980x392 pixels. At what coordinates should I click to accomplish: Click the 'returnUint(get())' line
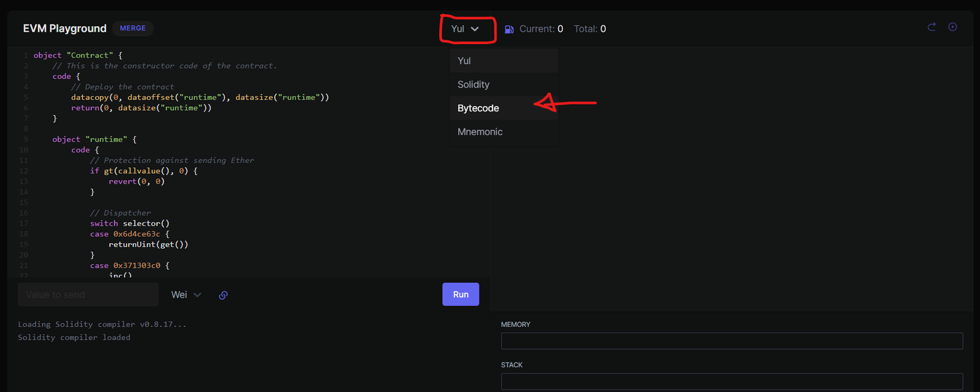coord(149,244)
